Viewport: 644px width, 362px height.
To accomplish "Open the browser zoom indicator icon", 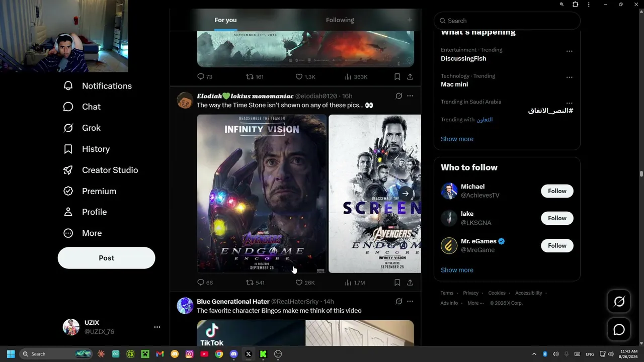I will click(561, 5).
